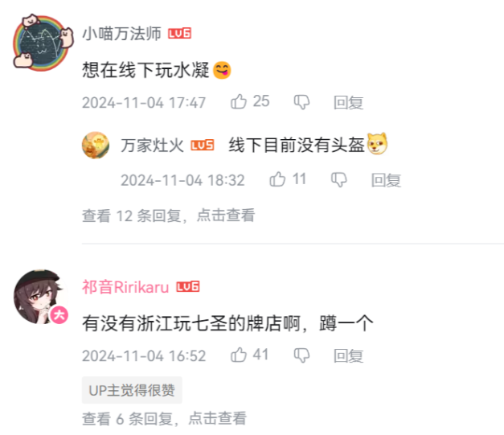Dislike the 浙江玩七圣 comment

tap(301, 355)
